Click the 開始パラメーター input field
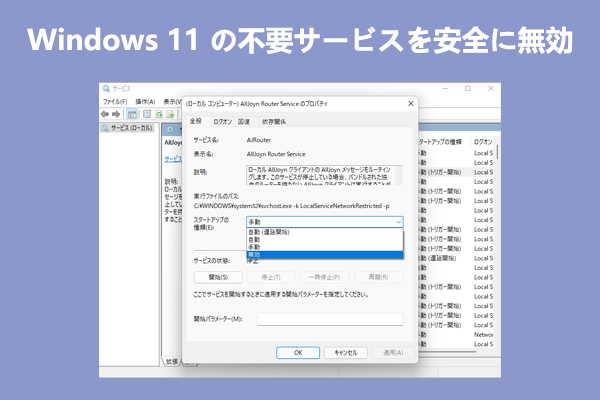 (x=329, y=319)
